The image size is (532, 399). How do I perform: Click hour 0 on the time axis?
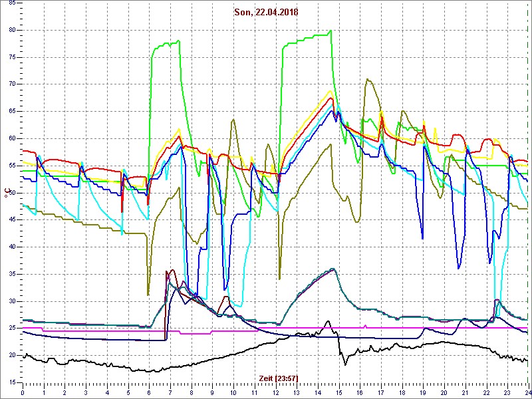click(x=23, y=392)
